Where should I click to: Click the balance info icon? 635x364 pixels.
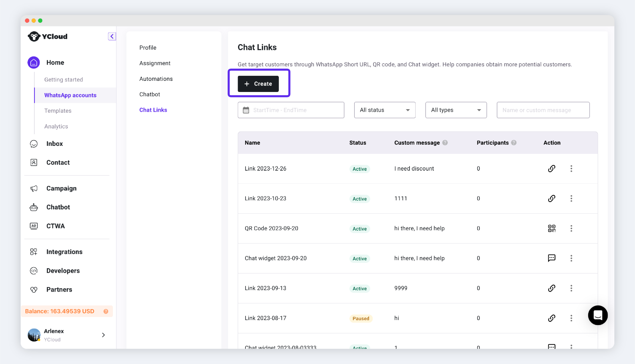(x=106, y=311)
